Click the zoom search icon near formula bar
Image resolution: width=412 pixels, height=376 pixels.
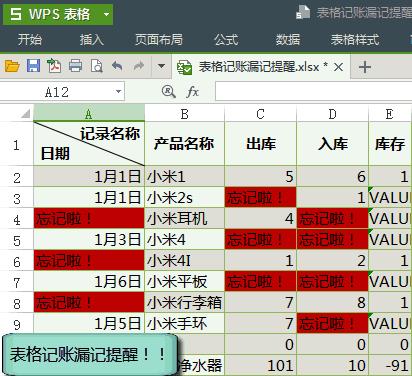[168, 91]
